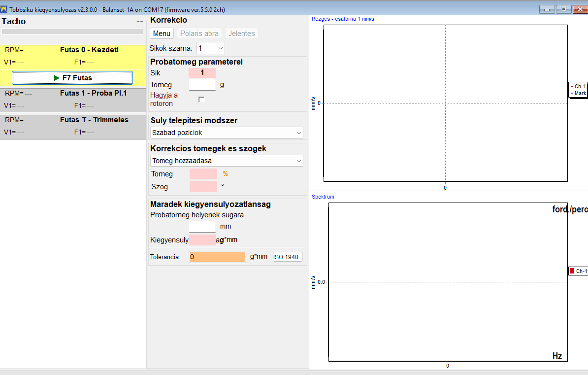Image resolution: width=588 pixels, height=375 pixels.
Task: Click the Polaris abra button
Action: pos(199,34)
